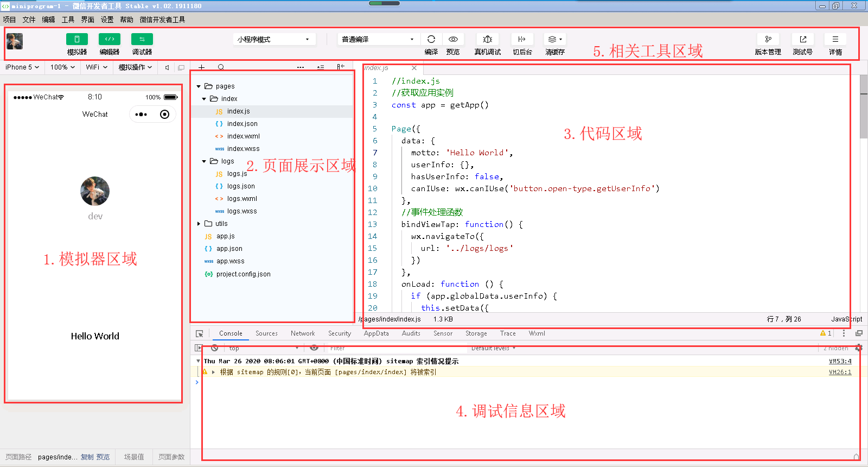Click the user avatar in the toolbar

(x=15, y=41)
